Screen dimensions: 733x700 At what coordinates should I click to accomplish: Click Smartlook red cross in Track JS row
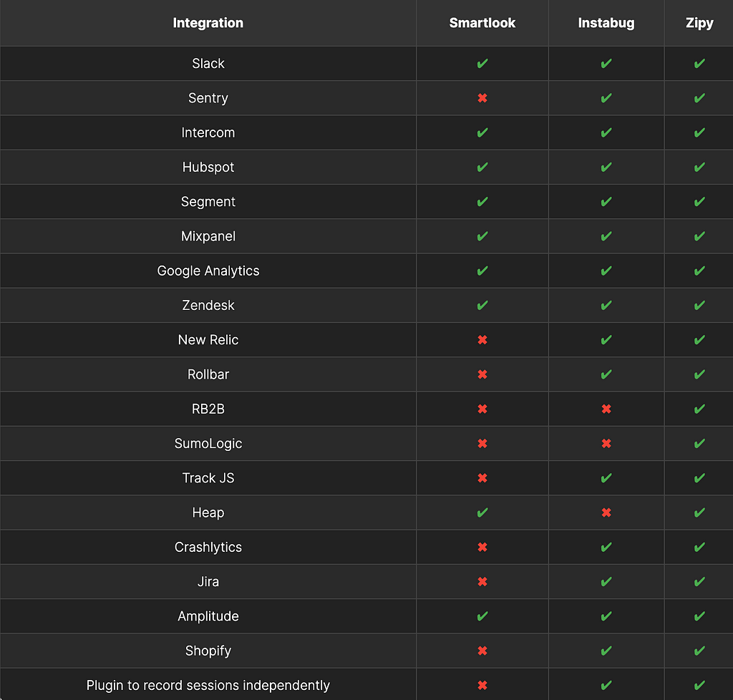pos(482,478)
